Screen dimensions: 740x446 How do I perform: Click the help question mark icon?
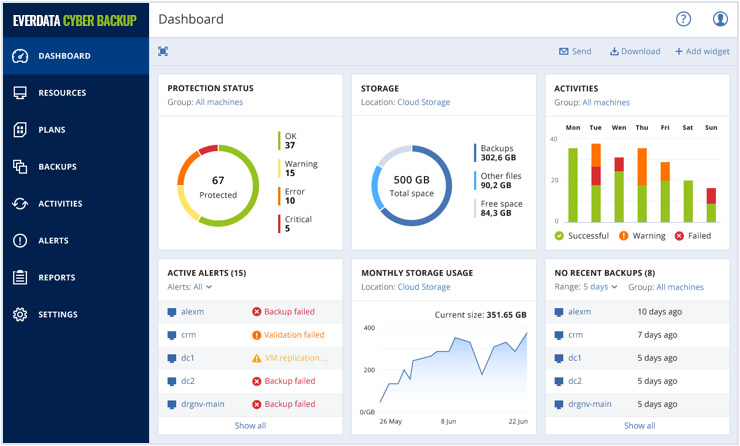click(684, 19)
